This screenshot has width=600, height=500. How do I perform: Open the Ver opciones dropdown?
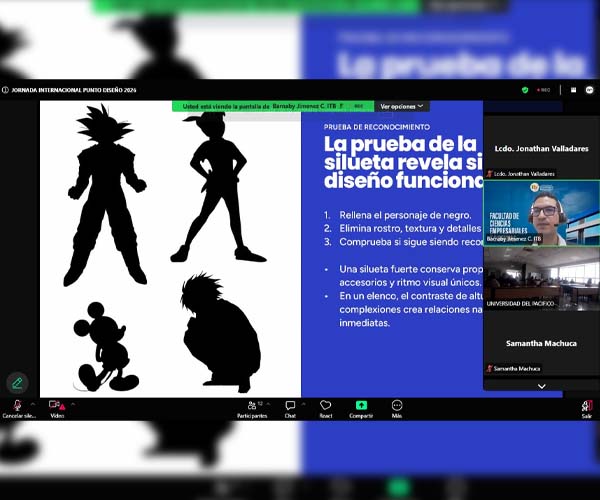point(402,106)
